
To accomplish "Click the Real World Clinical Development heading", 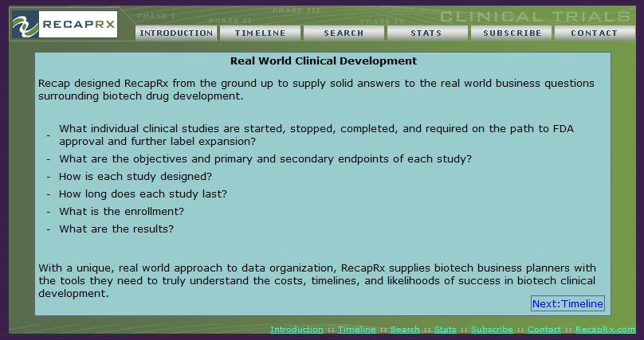I will click(323, 61).
